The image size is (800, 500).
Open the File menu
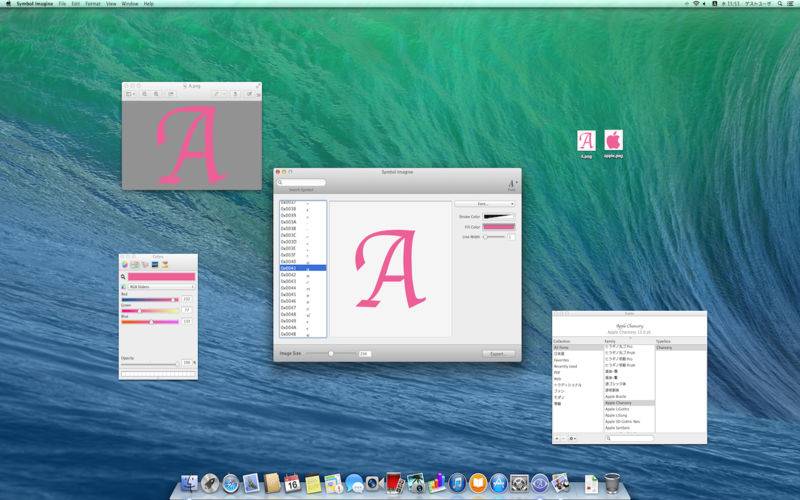[x=62, y=4]
